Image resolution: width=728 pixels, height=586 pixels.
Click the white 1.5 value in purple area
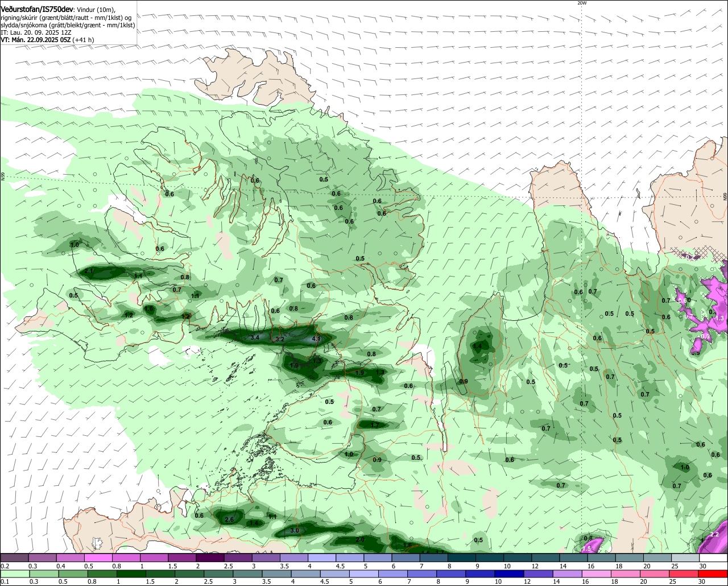pos(587,548)
